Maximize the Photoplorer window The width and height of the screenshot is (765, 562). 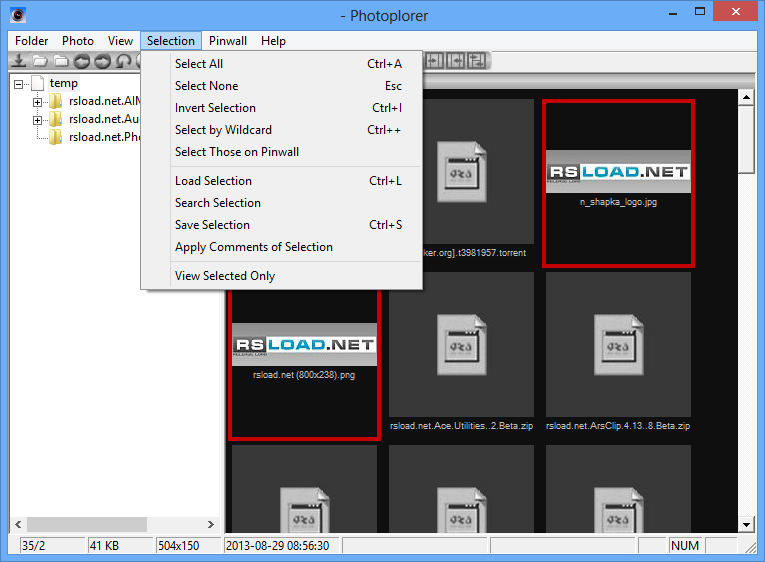tap(700, 12)
